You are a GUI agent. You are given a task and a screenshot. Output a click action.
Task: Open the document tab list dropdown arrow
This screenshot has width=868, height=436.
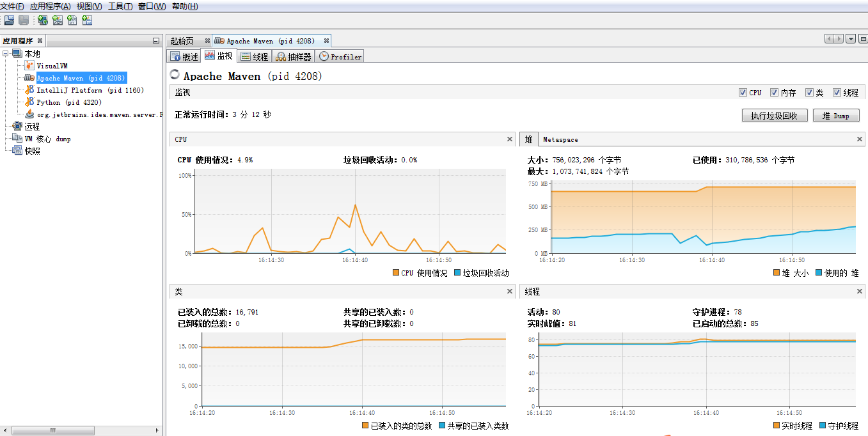pyautogui.click(x=851, y=39)
